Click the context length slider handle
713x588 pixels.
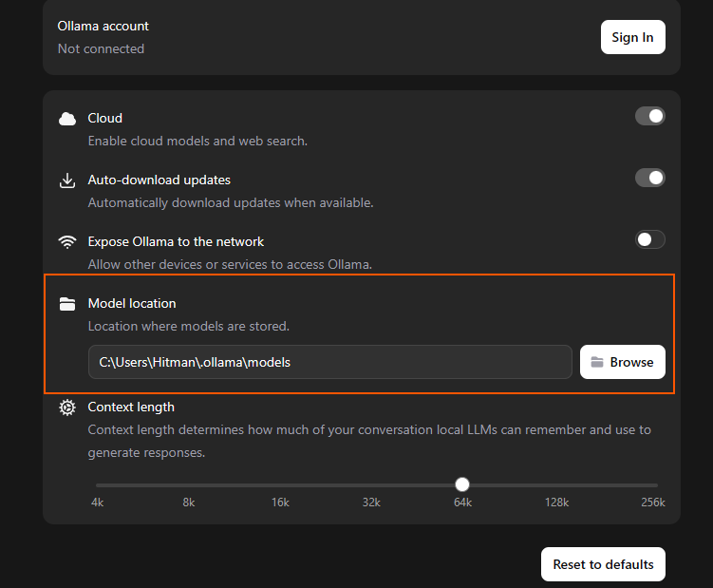pos(462,484)
